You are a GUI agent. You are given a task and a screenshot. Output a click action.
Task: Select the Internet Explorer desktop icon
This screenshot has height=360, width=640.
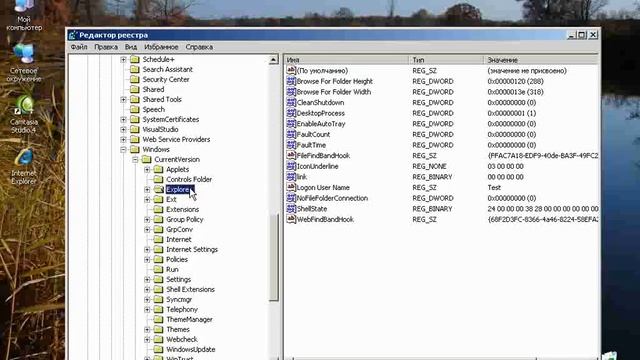click(24, 166)
